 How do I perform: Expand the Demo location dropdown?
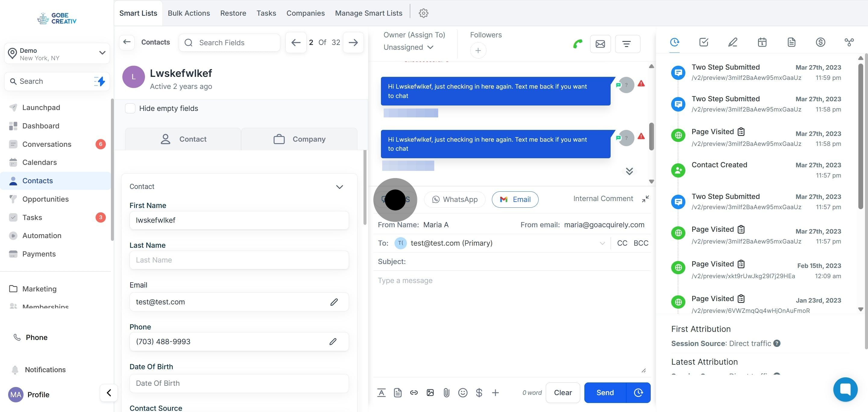coord(102,53)
